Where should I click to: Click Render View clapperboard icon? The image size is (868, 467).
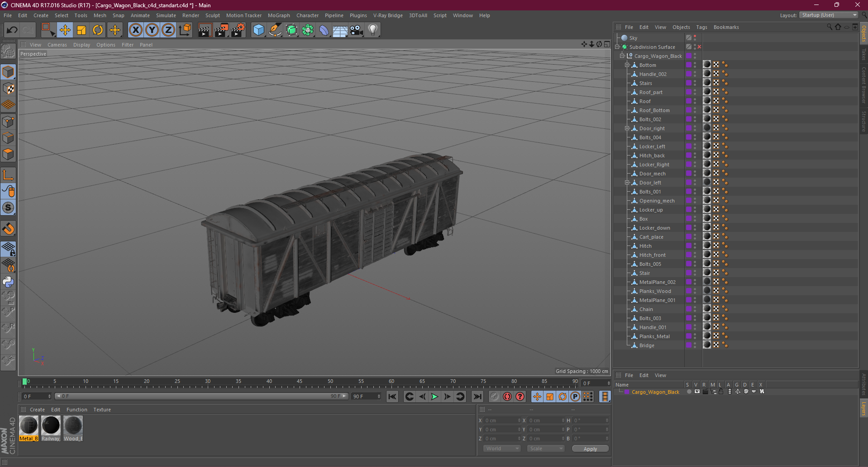point(205,30)
